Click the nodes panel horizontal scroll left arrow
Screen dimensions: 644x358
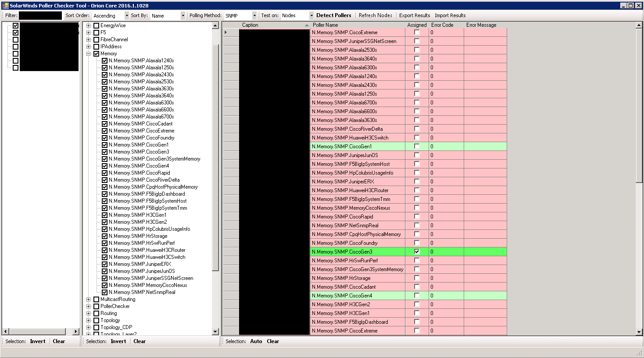click(x=6, y=332)
